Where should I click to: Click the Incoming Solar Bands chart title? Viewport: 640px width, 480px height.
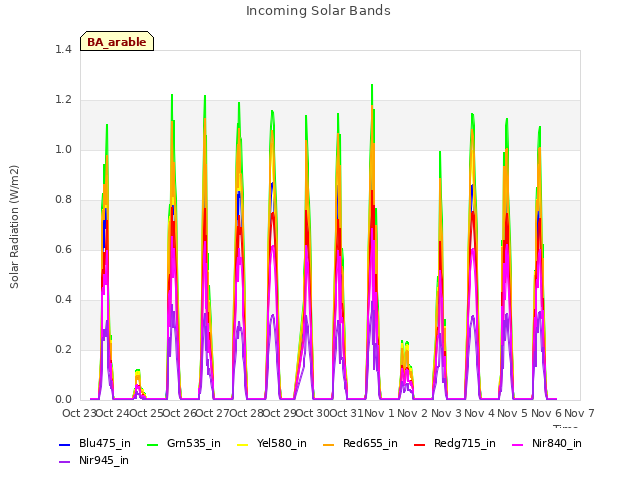318,11
